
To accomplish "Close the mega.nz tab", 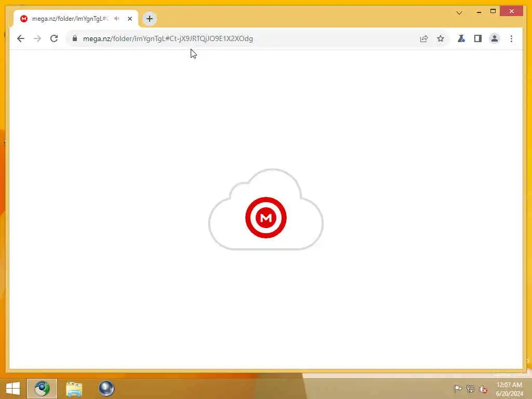I will (x=129, y=19).
